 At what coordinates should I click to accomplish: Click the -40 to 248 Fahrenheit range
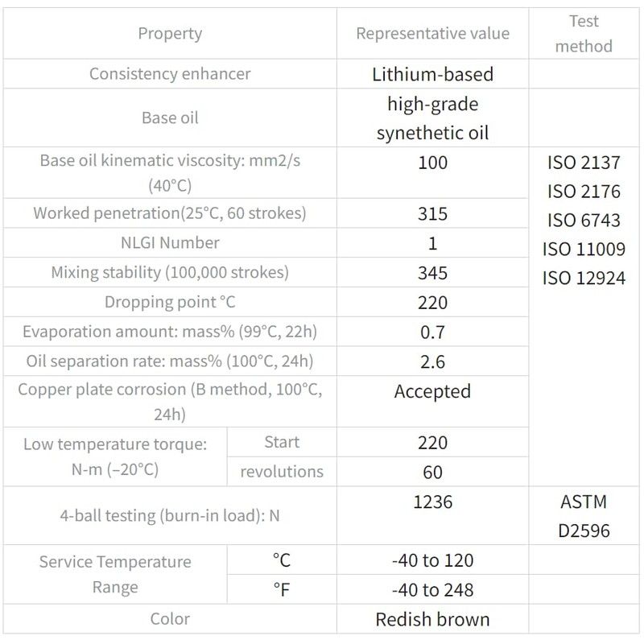432,590
